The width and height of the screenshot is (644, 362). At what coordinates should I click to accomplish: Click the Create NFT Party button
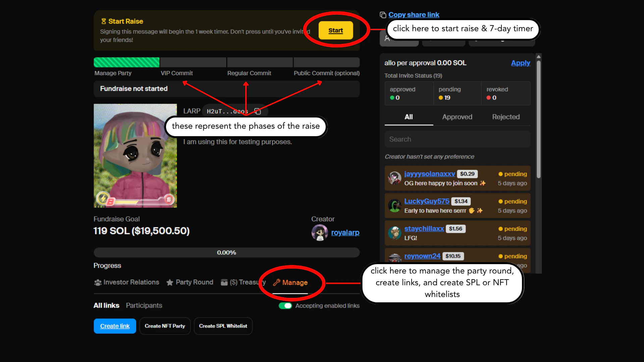point(165,326)
